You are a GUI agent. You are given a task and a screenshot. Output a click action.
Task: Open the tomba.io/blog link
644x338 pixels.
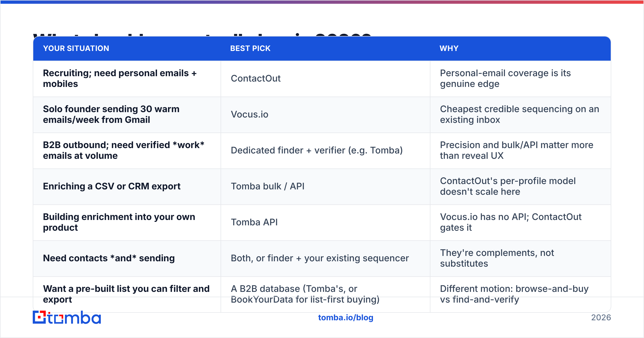click(346, 318)
